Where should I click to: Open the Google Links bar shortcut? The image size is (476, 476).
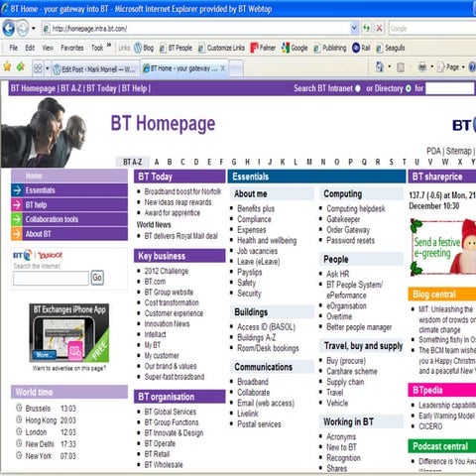click(295, 48)
